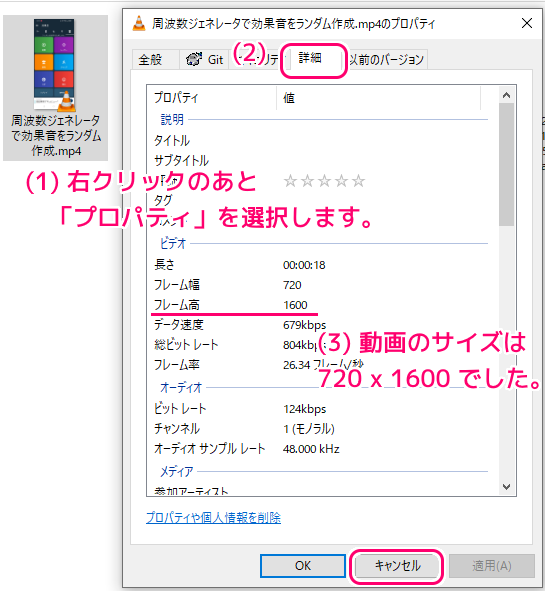Confirm with the OK button
This screenshot has width=545, height=591.
point(303,566)
